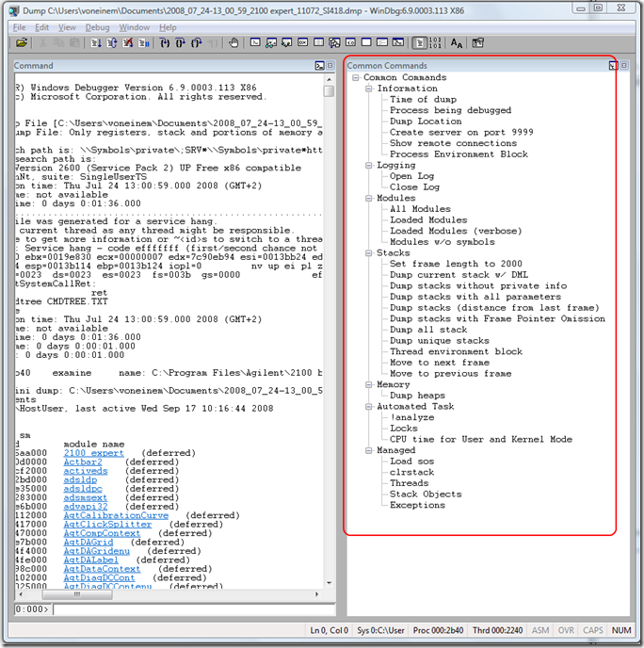644x648 pixels.
Task: Click the Stop Debugging icon with red X
Action: (x=128, y=42)
